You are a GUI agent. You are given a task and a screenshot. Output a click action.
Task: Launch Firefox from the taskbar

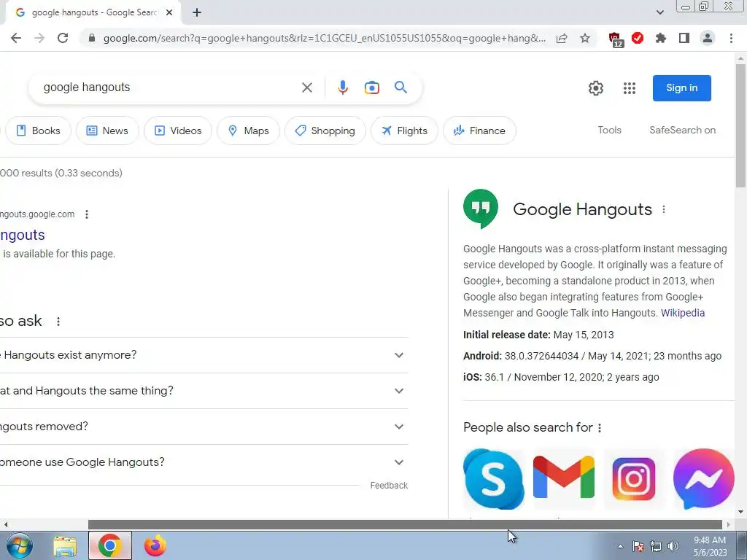click(155, 545)
